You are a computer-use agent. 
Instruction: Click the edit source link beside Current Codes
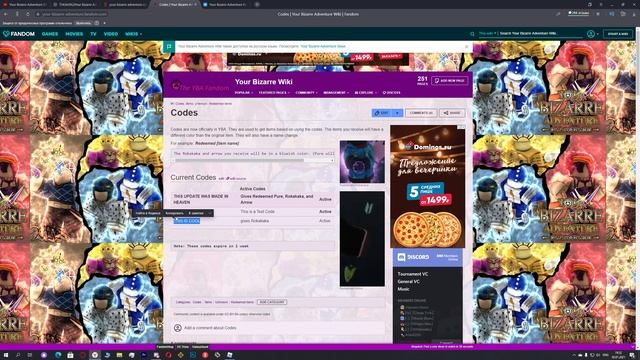[x=237, y=178]
